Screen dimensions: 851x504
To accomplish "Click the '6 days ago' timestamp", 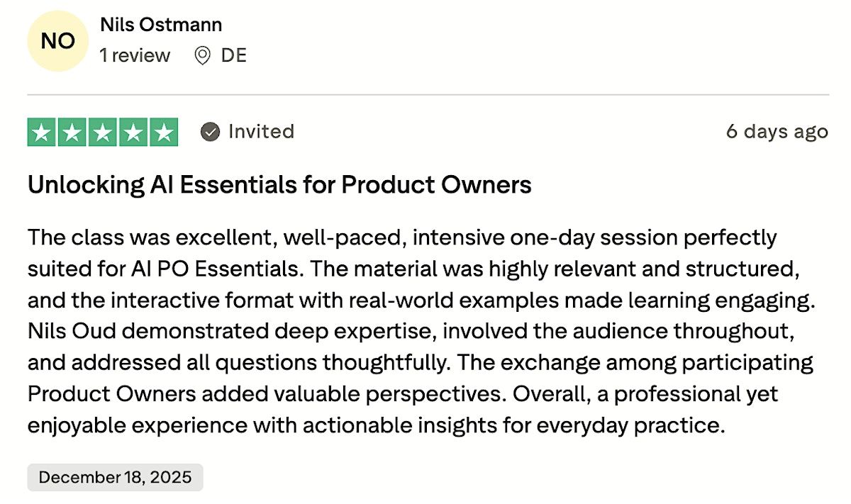I will 777,132.
